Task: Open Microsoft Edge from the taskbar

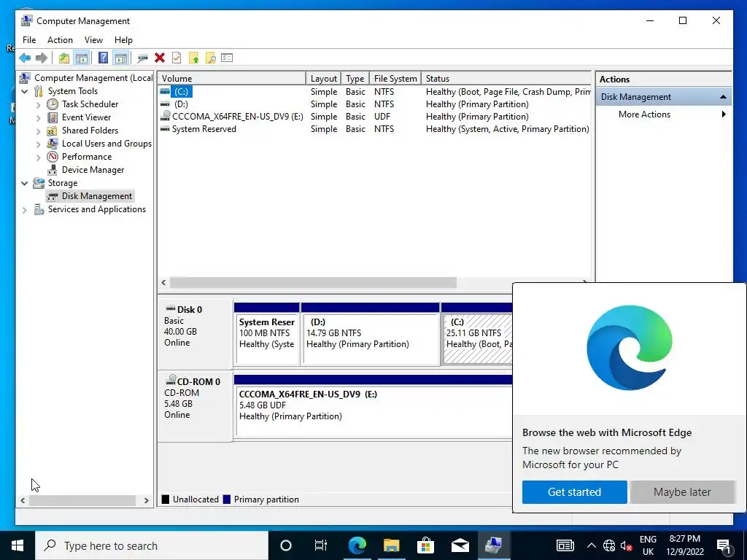Action: [x=357, y=545]
